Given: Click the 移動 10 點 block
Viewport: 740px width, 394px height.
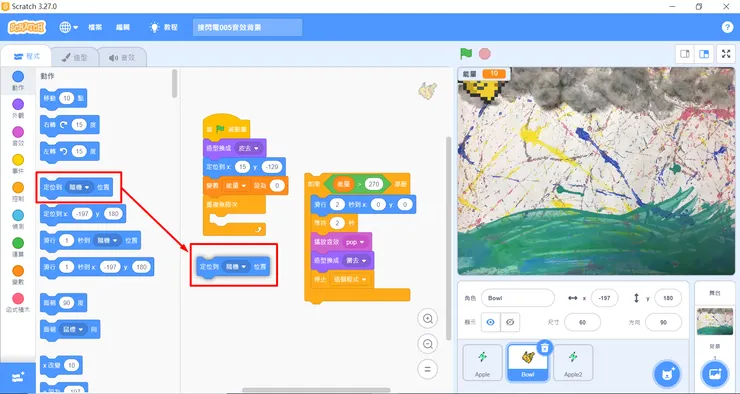Looking at the screenshot, I should [64, 98].
